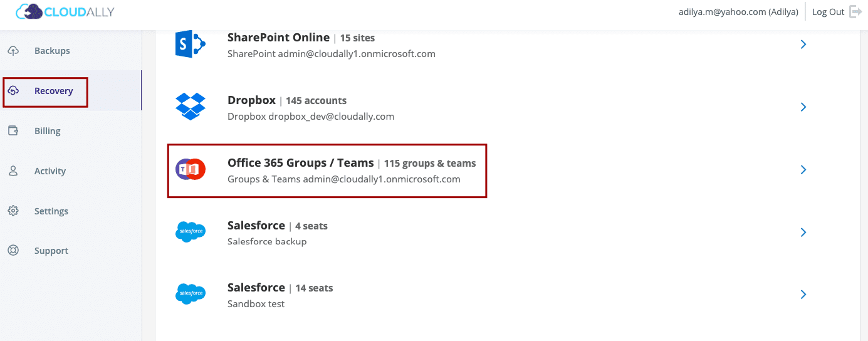Click the 'Salesforce backup' subtitle
The height and width of the screenshot is (341, 868).
pyautogui.click(x=267, y=241)
